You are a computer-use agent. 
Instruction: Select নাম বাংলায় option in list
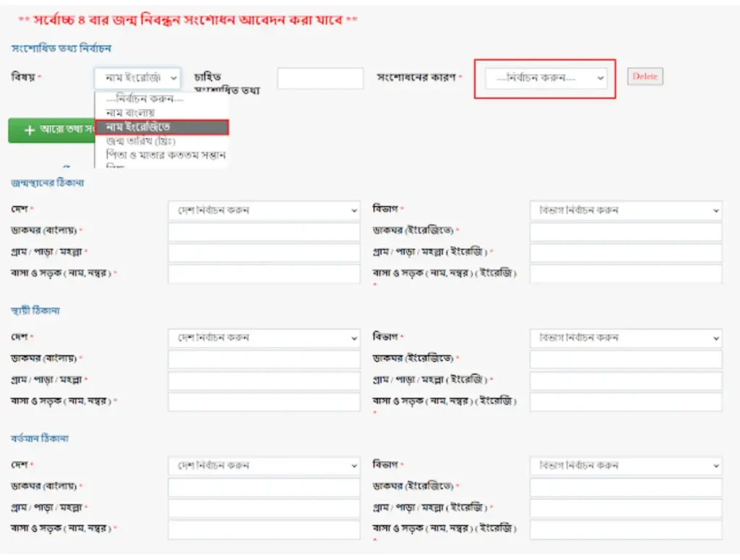(161, 113)
